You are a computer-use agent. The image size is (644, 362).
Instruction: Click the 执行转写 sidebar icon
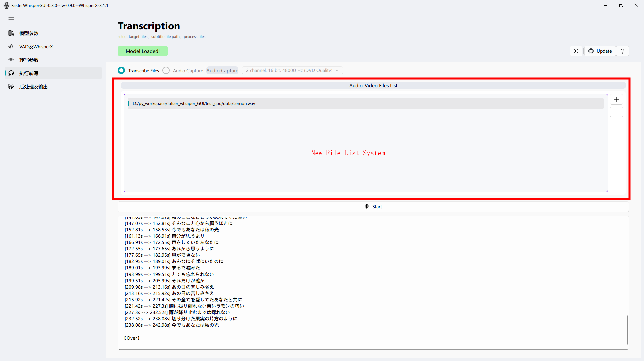coord(11,73)
